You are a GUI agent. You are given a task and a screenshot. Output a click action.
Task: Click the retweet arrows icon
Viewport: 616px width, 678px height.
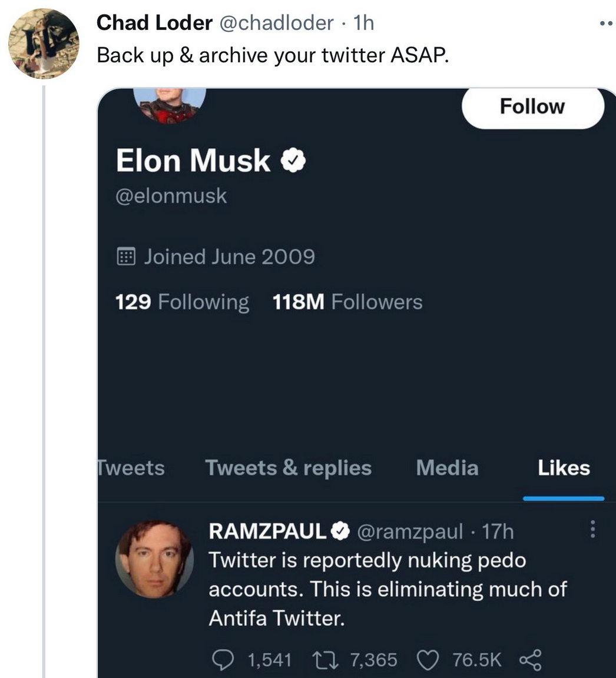tap(325, 660)
